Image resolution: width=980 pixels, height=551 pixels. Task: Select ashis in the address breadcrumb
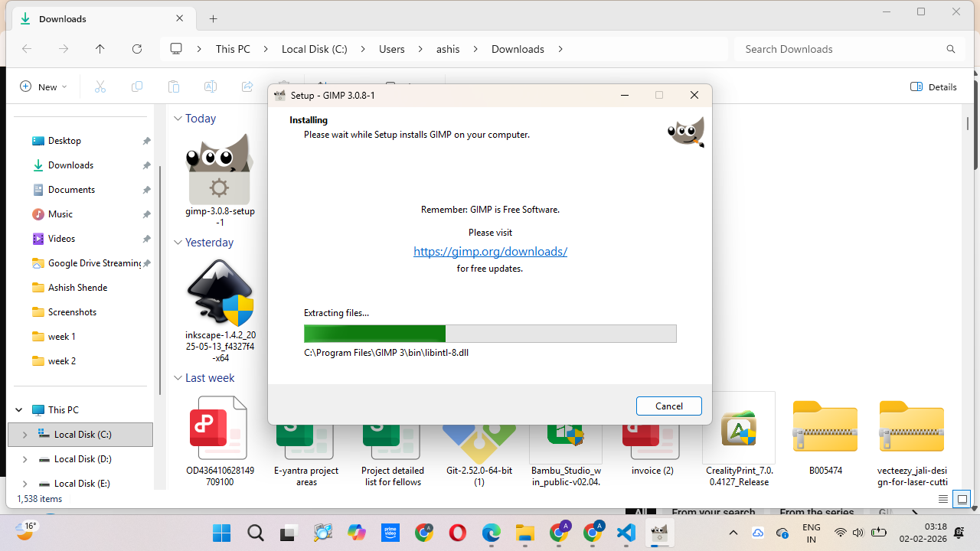tap(448, 49)
